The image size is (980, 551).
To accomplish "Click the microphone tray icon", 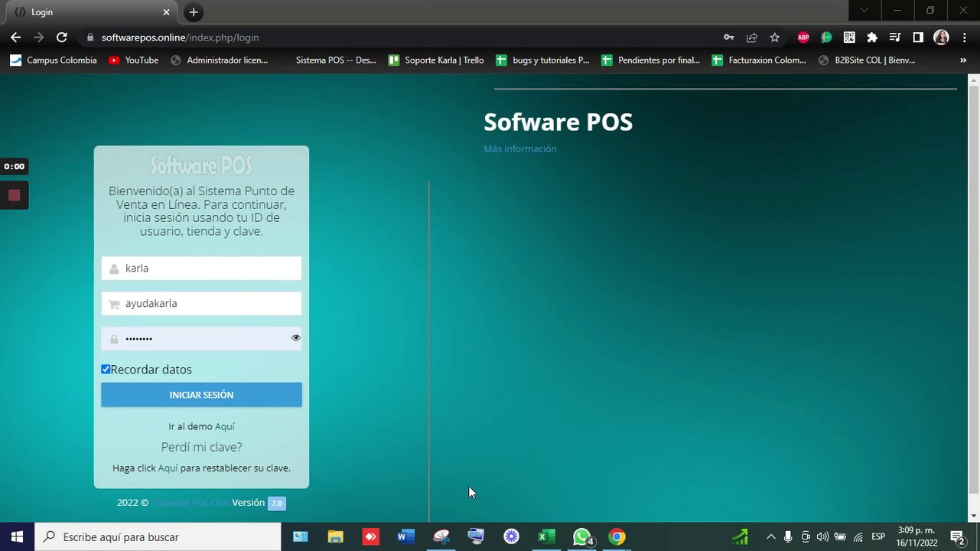I will (x=788, y=537).
